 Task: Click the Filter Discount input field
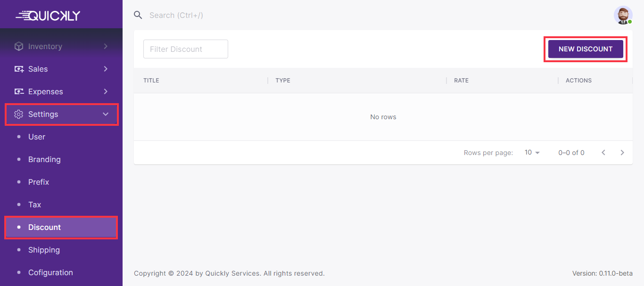185,49
